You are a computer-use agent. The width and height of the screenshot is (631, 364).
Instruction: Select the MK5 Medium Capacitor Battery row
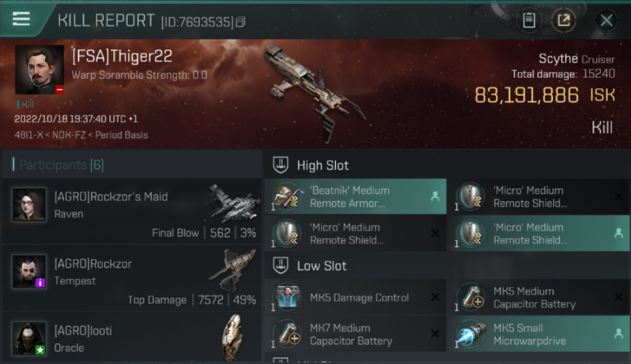coord(539,298)
